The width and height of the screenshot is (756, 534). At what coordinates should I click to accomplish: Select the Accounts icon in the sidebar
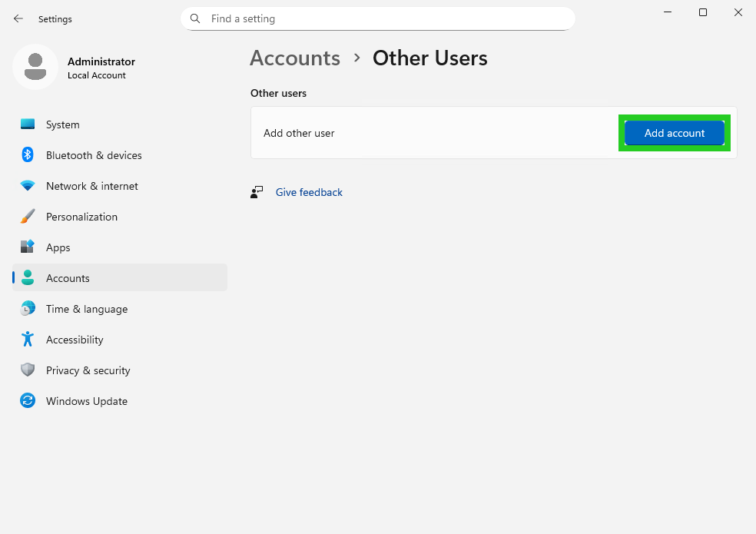click(x=27, y=278)
